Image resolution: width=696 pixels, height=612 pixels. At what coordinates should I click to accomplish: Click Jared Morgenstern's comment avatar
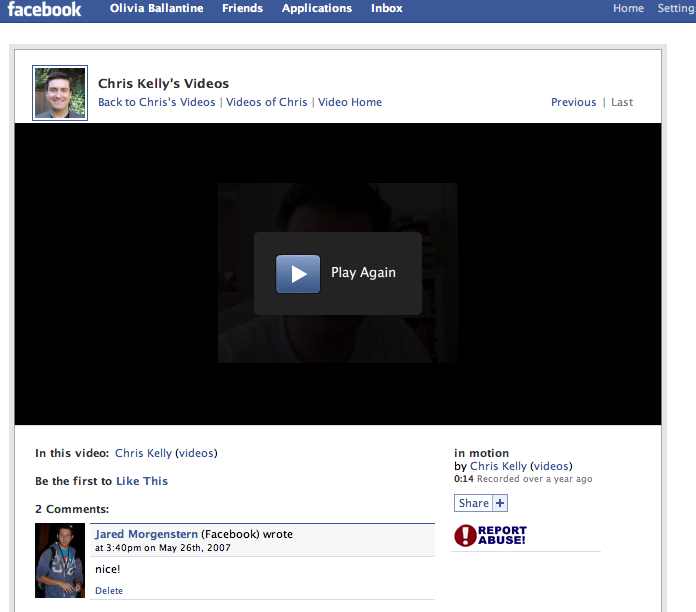[x=60, y=560]
